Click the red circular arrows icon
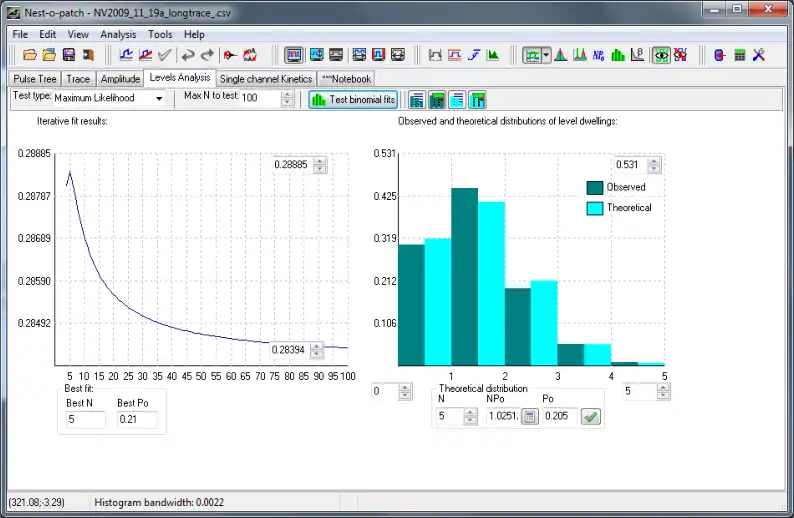This screenshot has height=518, width=794. pos(250,55)
